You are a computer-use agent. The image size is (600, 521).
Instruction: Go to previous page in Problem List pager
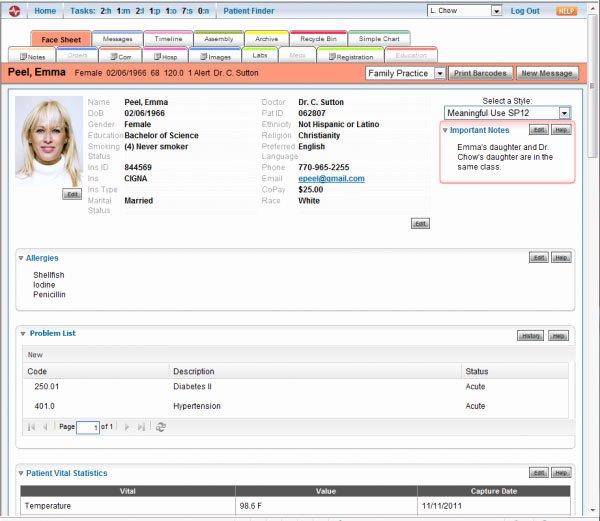[45, 427]
